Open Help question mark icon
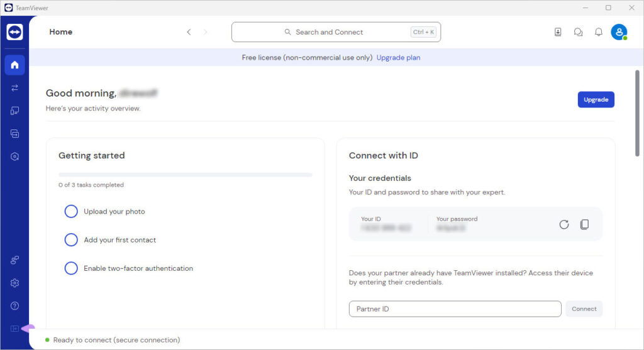Viewport: 644px width, 350px height. pos(15,305)
